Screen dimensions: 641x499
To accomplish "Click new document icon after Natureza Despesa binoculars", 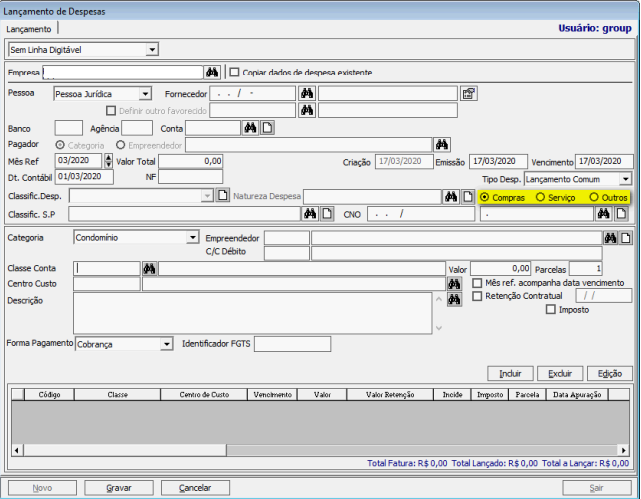I will (x=468, y=197).
